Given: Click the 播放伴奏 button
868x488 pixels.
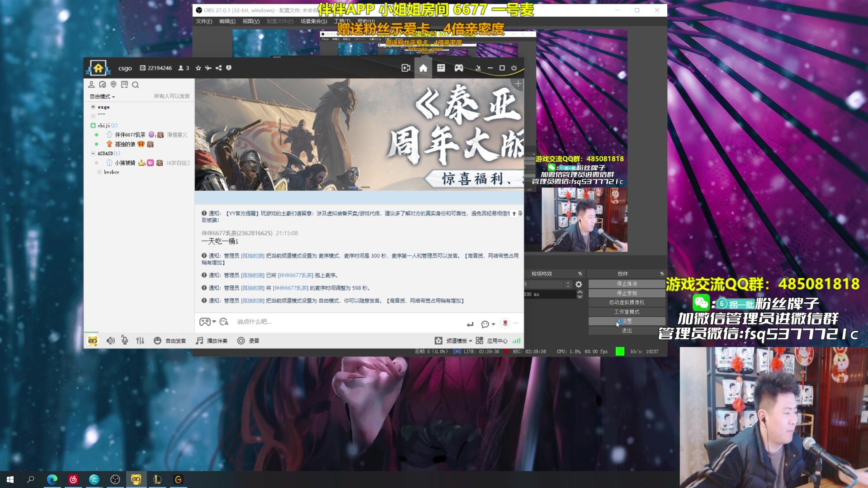Looking at the screenshot, I should (x=212, y=341).
